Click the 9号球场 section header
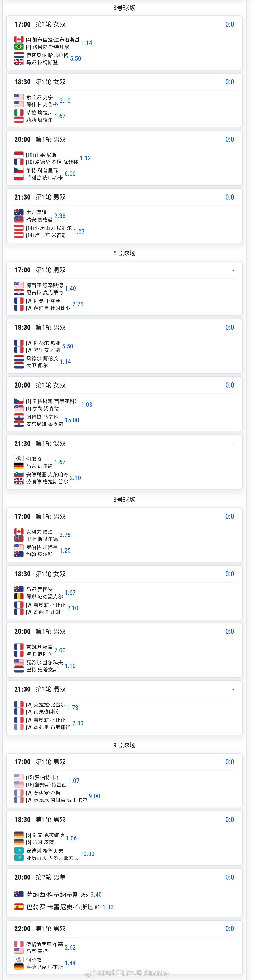The image size is (255, 980). pos(124,745)
